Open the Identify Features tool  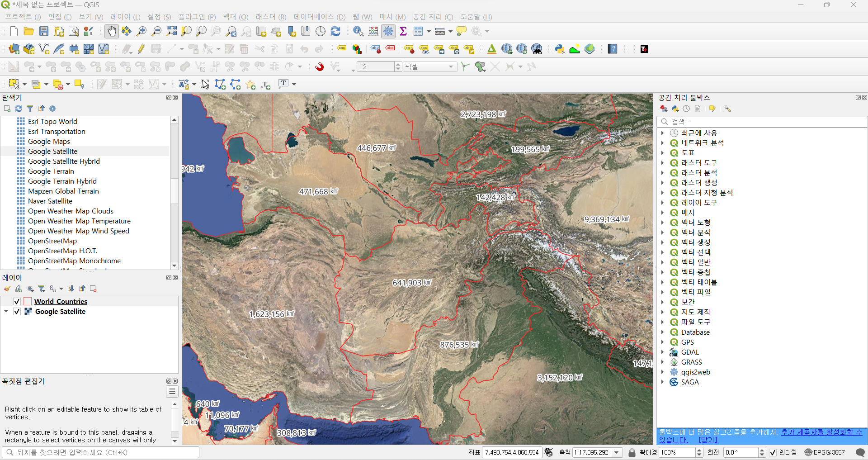coord(359,31)
